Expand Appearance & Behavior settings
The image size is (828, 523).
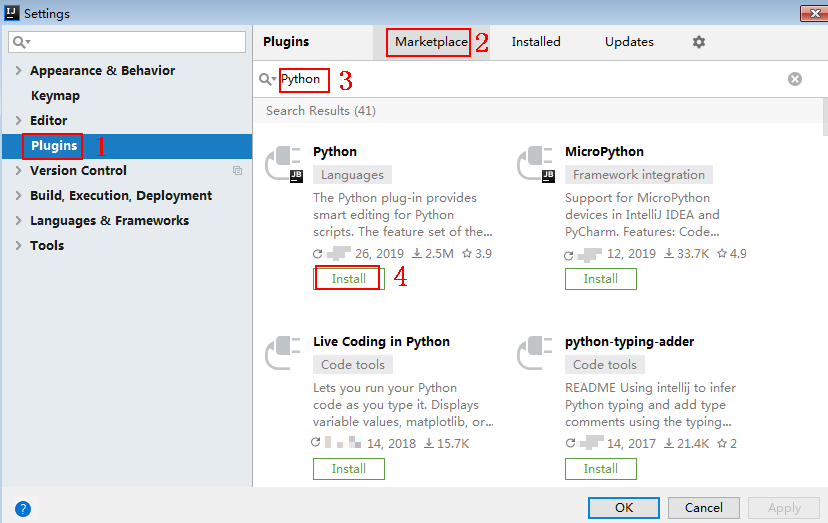tap(18, 70)
